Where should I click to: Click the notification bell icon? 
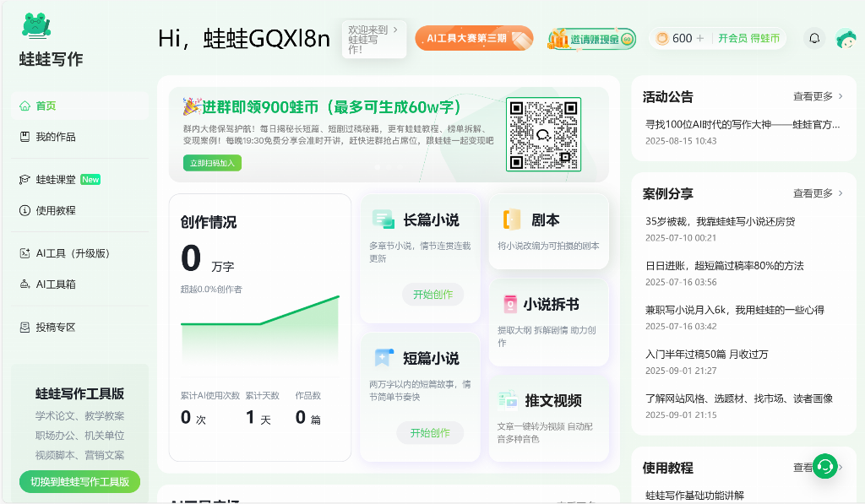click(814, 38)
